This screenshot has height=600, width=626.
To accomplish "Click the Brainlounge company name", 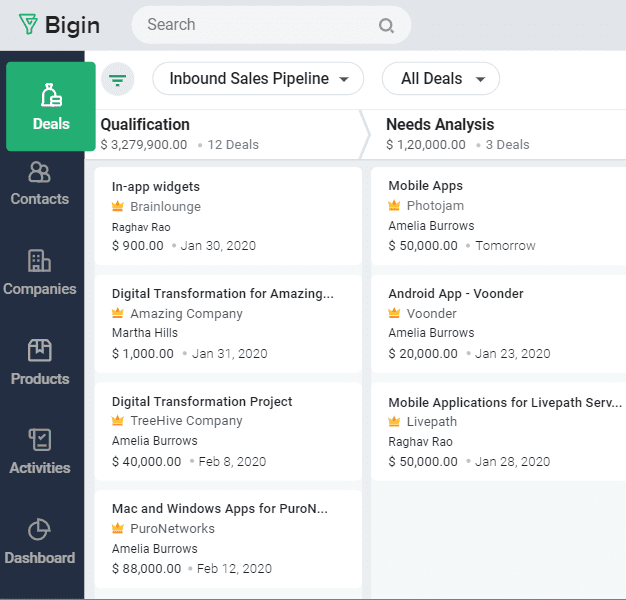I will [x=166, y=206].
